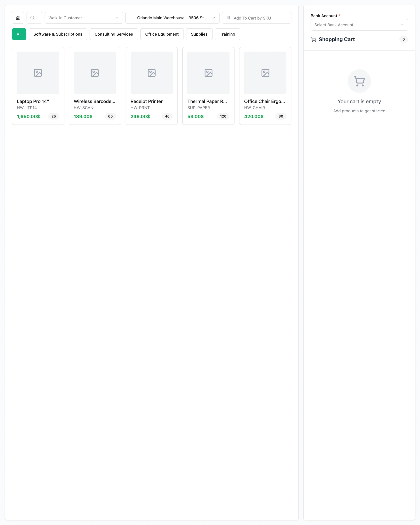Click empty cart illustration icon
Screen dimensions: 420x525
(x=359, y=81)
